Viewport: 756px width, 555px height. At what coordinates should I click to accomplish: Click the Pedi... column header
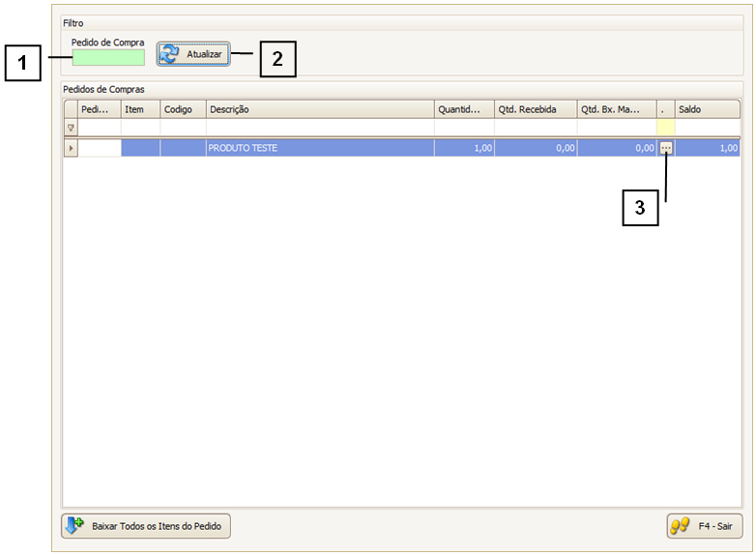pos(99,109)
